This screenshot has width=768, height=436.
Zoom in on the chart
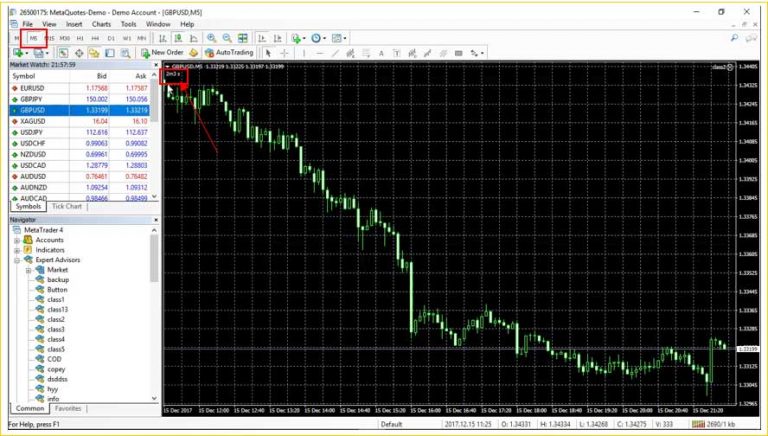tap(212, 38)
